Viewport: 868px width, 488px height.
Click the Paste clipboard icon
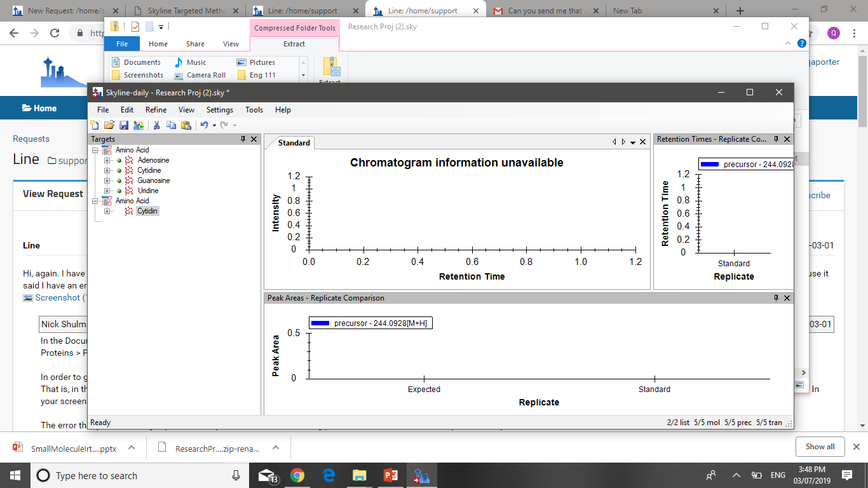coord(186,125)
